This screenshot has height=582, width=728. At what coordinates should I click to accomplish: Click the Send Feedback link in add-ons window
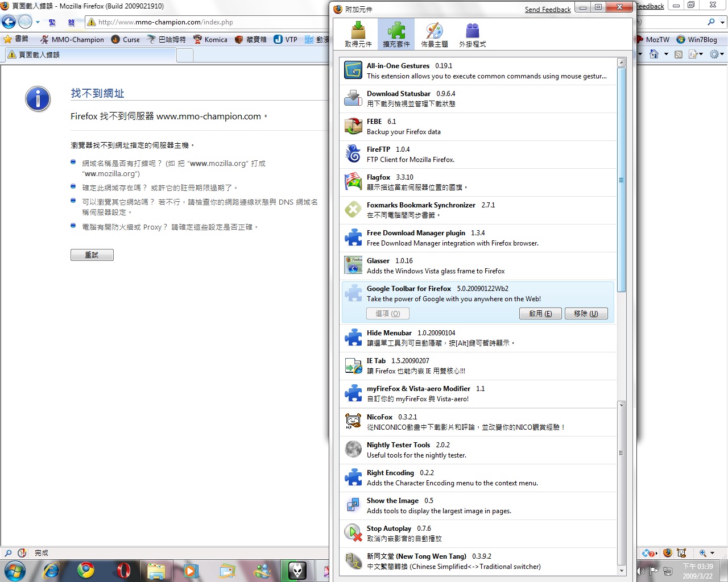[548, 10]
